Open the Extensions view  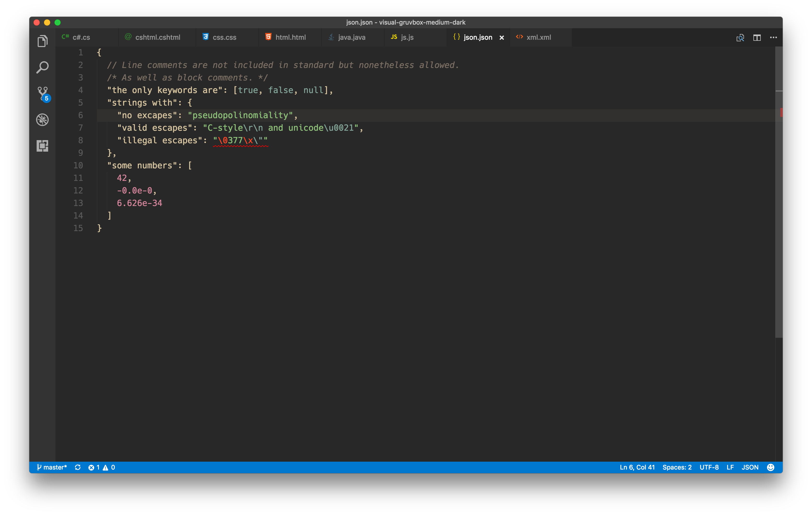click(42, 146)
